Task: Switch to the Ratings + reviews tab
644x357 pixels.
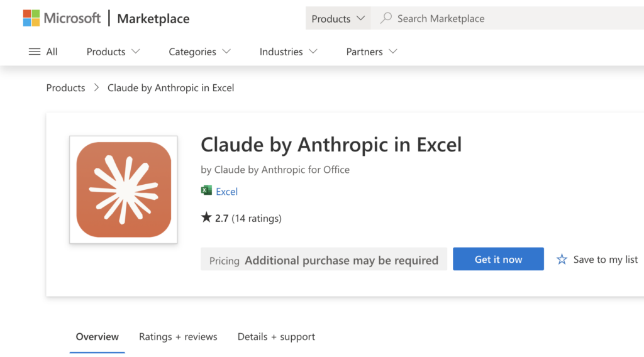Action: (178, 336)
